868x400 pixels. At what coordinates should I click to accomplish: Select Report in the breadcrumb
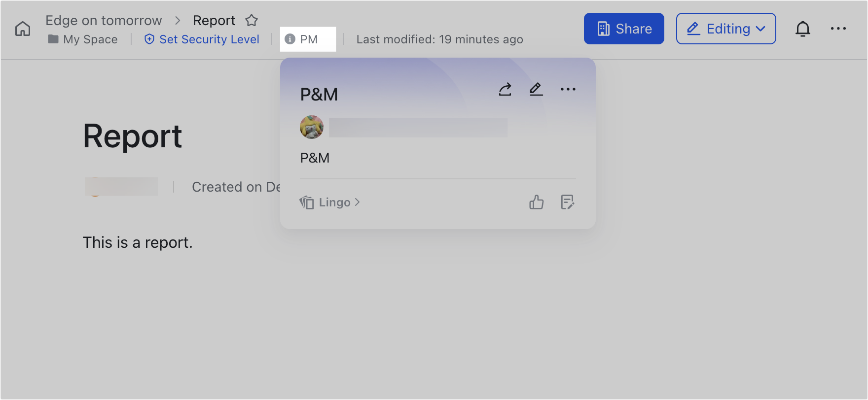tap(214, 20)
